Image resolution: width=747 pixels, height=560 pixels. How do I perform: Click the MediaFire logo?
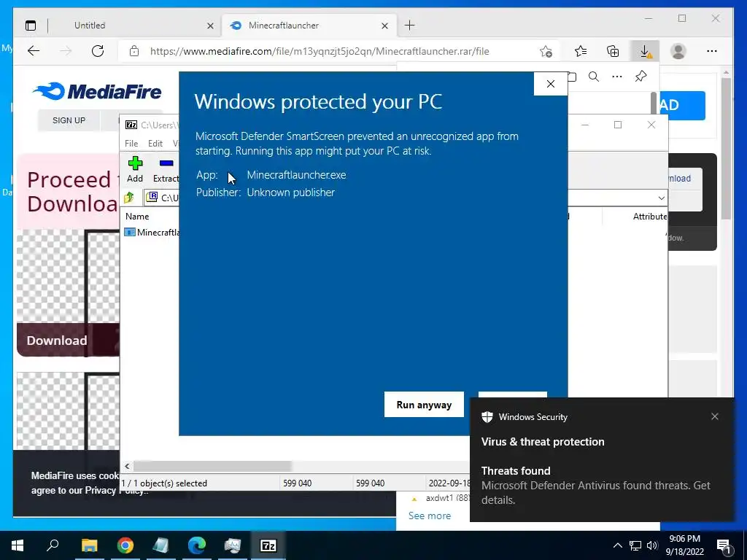pyautogui.click(x=98, y=91)
